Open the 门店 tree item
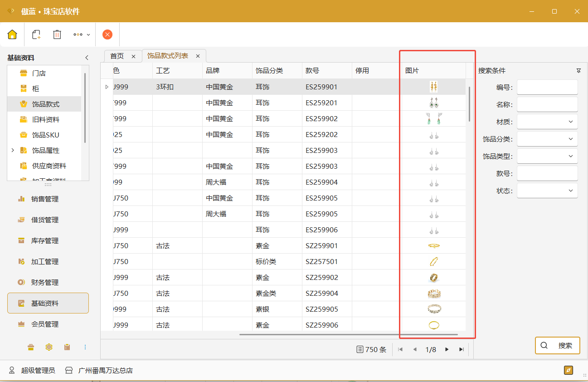The height and width of the screenshot is (382, 588). pos(39,73)
